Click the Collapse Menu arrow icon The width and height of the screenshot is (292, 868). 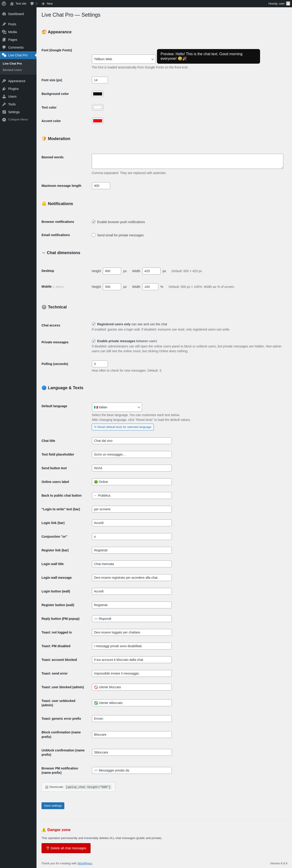coord(4,120)
